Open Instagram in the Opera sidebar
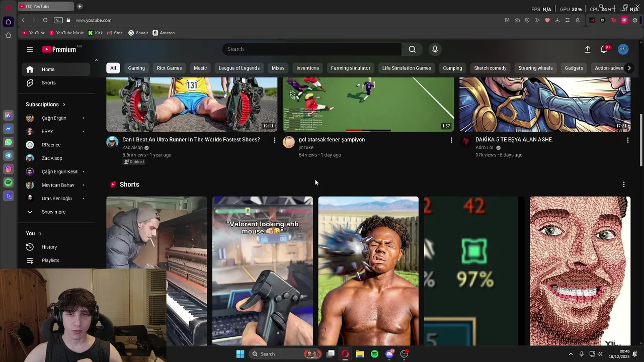644x362 pixels. pyautogui.click(x=8, y=169)
